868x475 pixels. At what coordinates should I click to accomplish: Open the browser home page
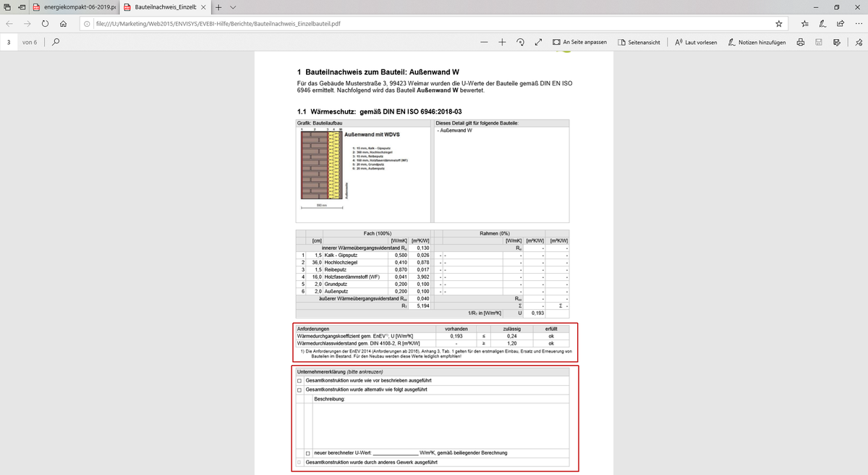(x=64, y=23)
